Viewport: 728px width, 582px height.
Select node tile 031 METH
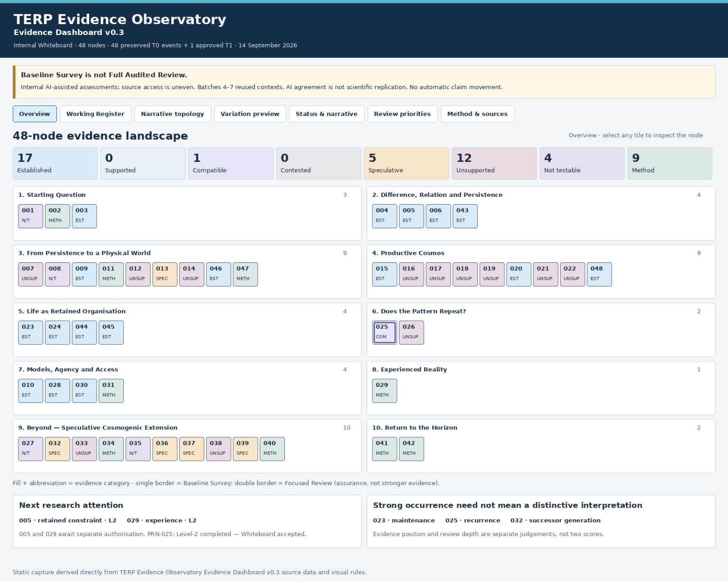[x=111, y=391]
